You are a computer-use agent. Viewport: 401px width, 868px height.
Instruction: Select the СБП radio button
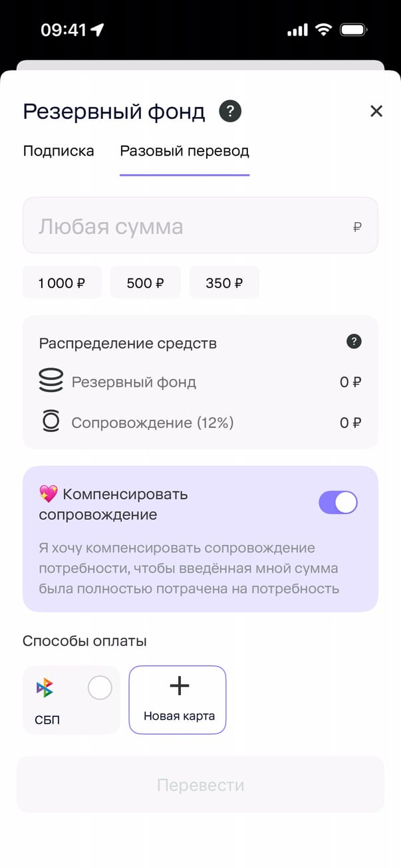click(x=100, y=688)
